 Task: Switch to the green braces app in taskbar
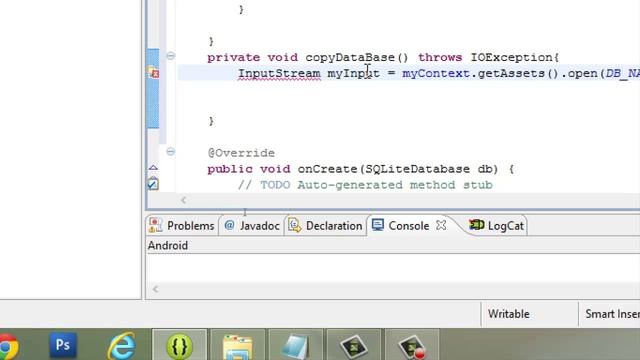pos(179,345)
